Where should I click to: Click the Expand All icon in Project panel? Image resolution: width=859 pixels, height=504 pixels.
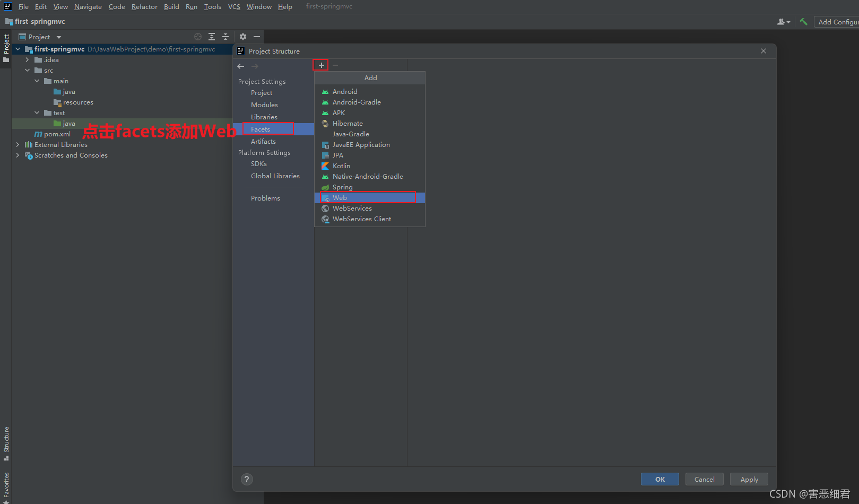pyautogui.click(x=212, y=37)
